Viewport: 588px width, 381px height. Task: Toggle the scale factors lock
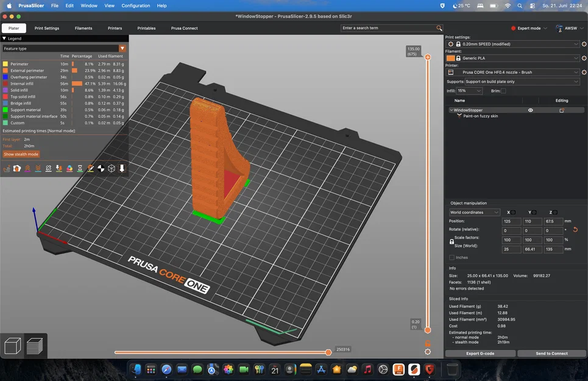pyautogui.click(x=452, y=242)
